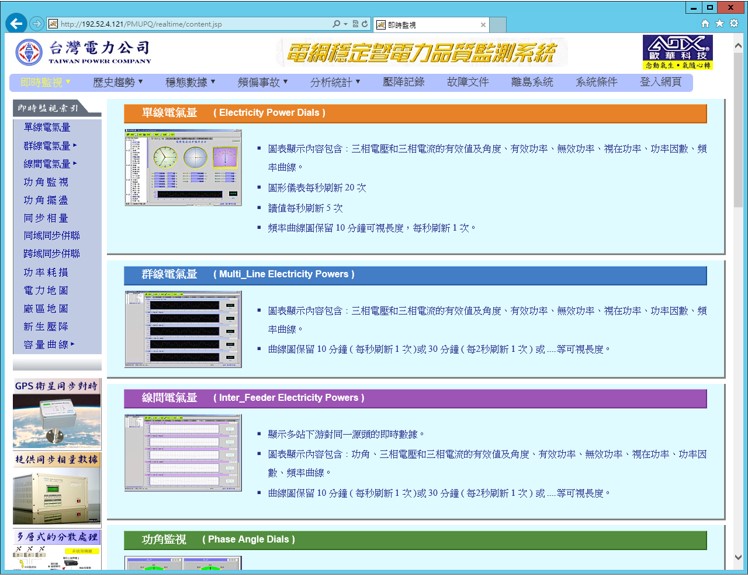Image resolution: width=748 pixels, height=575 pixels.
Task: Open the new tab button
Action: tap(498, 25)
